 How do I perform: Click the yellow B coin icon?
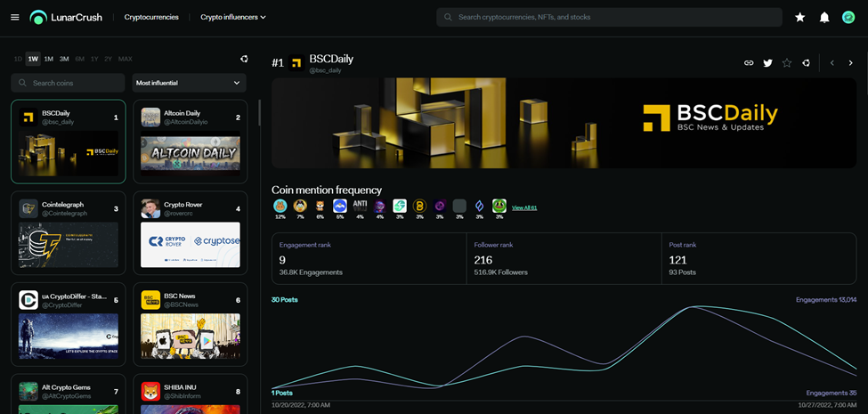(419, 206)
